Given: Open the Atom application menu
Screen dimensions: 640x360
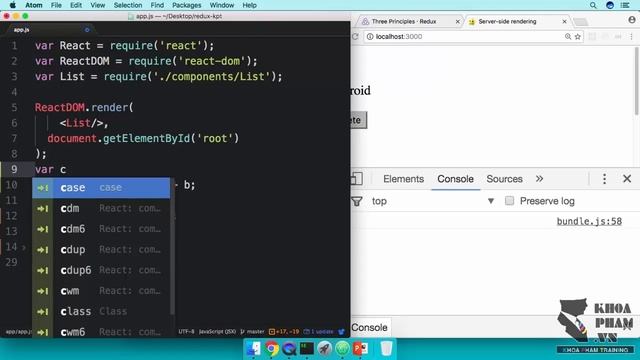Looking at the screenshot, I should tap(34, 5).
